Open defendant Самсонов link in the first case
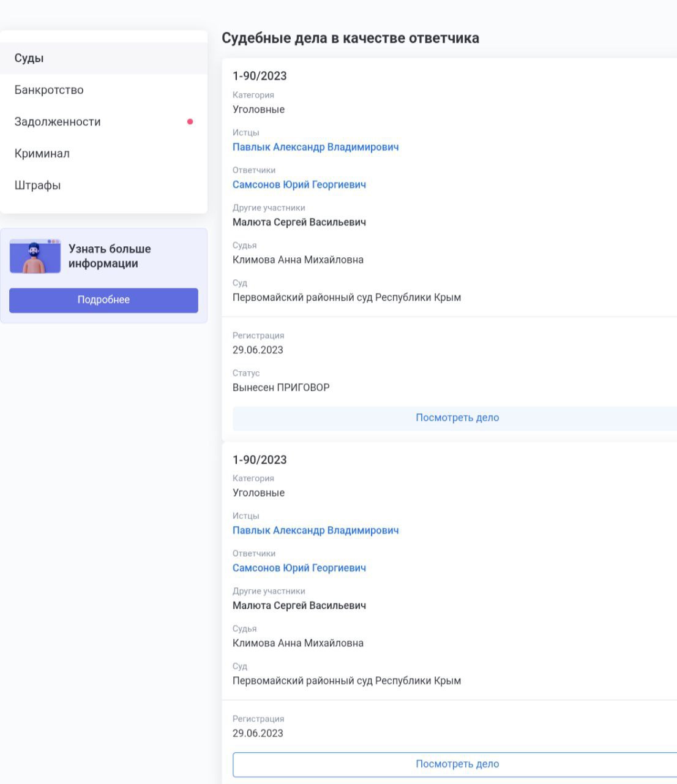Viewport: 677px width, 784px height. pos(299,184)
